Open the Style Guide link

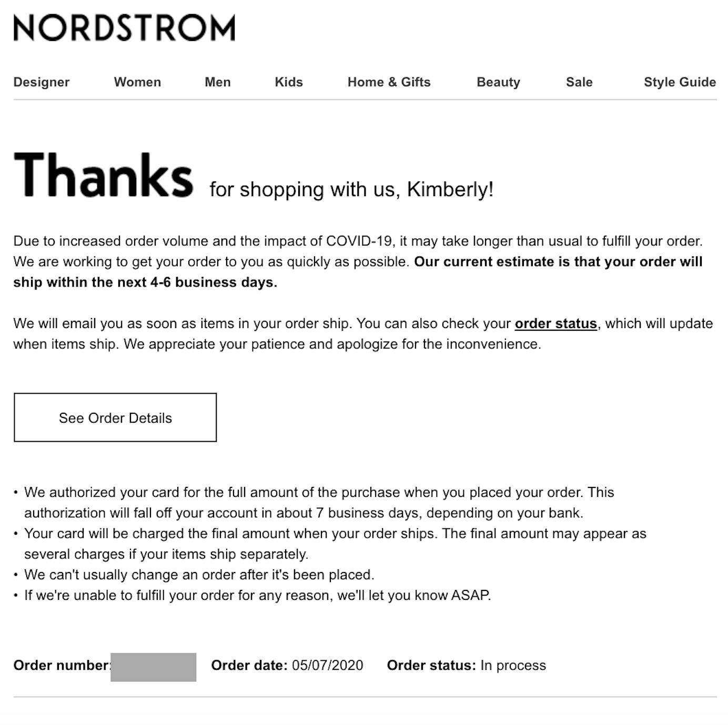680,82
